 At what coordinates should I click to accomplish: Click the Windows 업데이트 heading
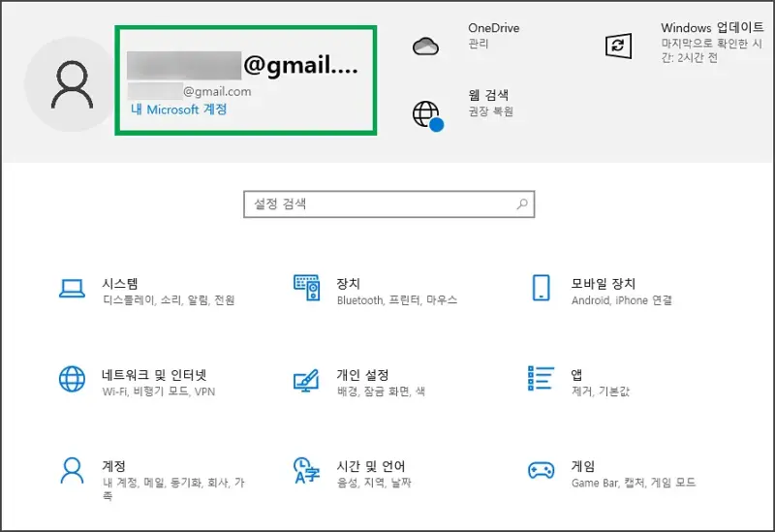click(713, 27)
